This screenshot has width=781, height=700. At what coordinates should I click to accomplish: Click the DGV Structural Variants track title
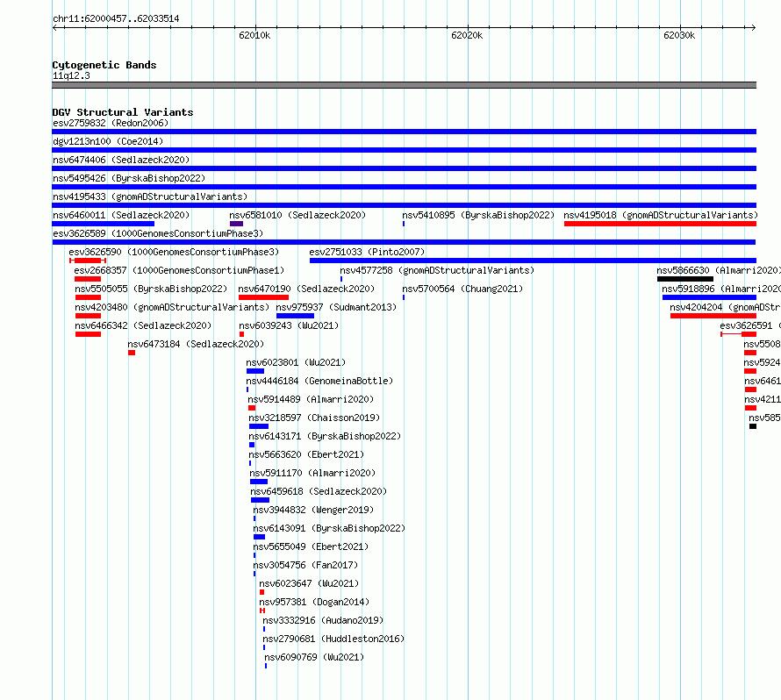point(123,112)
